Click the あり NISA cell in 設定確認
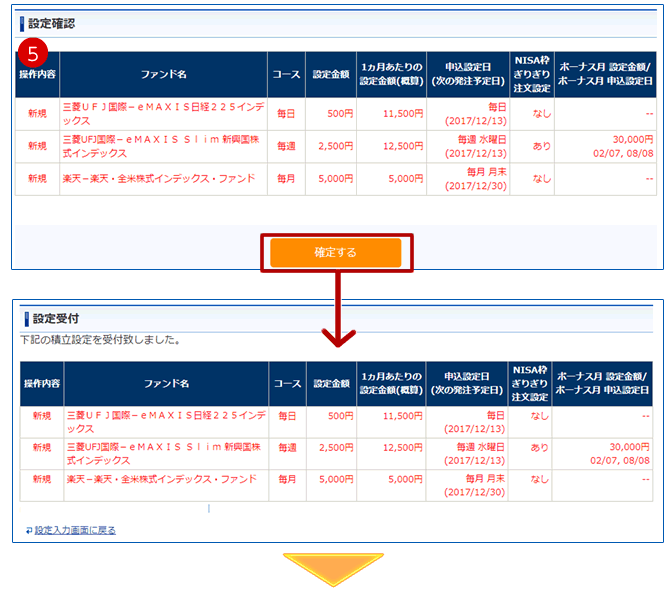This screenshot has height=591, width=668. point(541,146)
